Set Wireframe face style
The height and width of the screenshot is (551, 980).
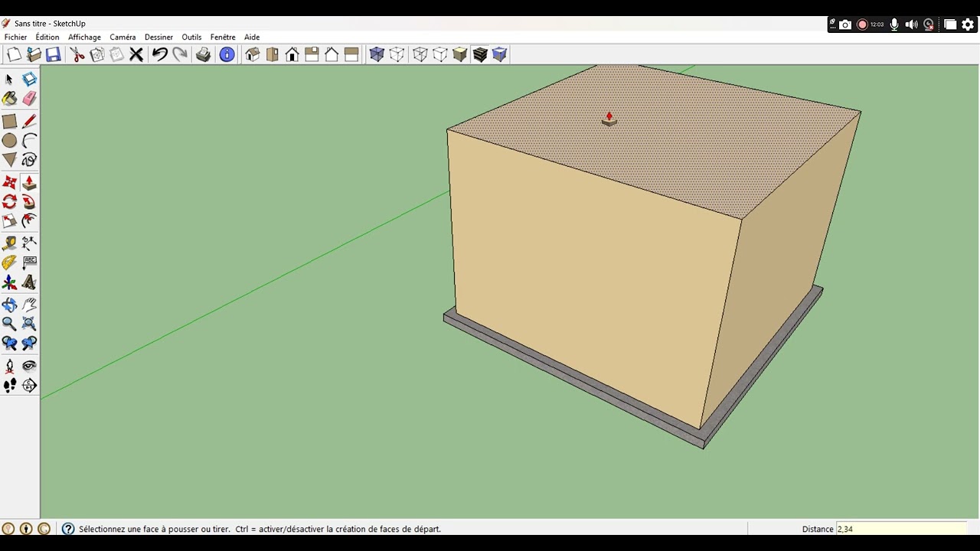point(420,54)
